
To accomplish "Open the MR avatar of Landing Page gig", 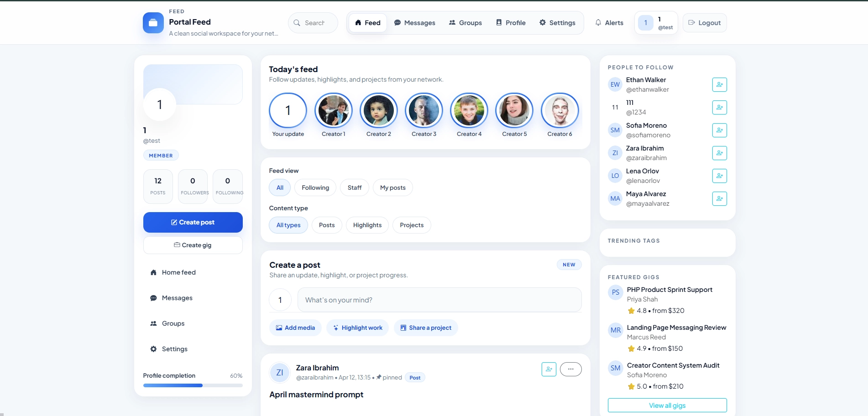I will click(616, 330).
